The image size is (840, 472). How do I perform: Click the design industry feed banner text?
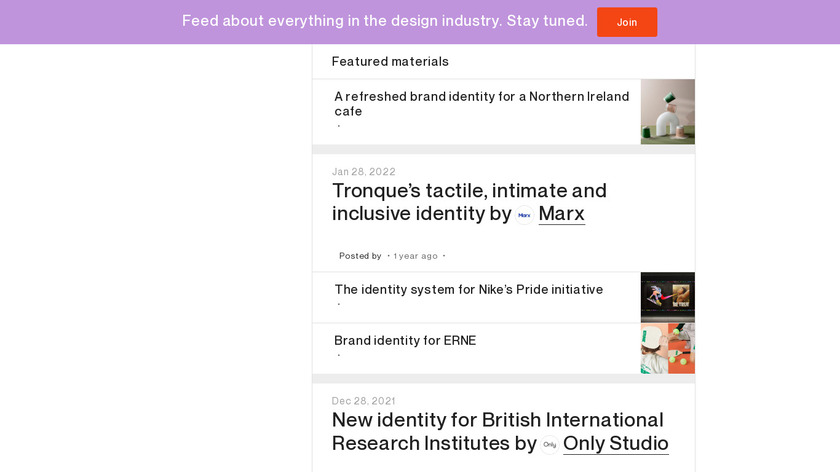pyautogui.click(x=384, y=21)
